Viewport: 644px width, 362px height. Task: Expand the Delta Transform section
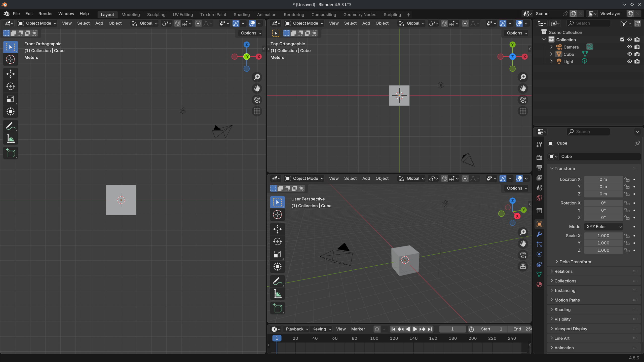pos(575,262)
